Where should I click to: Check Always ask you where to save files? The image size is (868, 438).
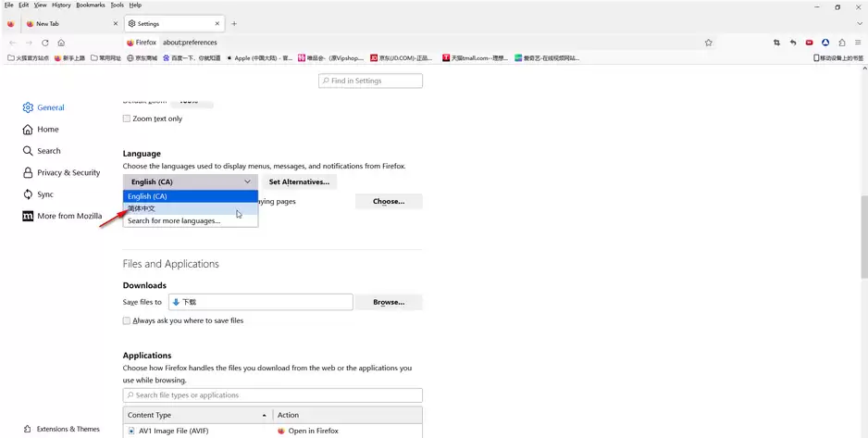[126, 320]
